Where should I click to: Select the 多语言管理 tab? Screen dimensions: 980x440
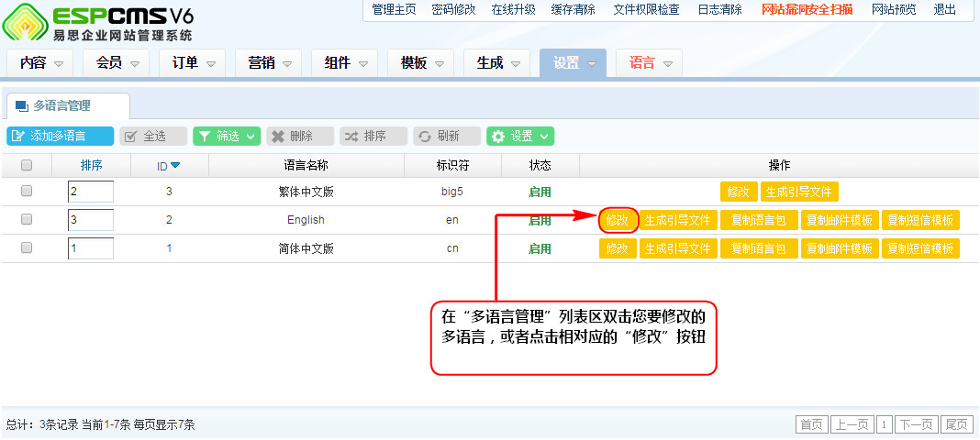click(68, 106)
